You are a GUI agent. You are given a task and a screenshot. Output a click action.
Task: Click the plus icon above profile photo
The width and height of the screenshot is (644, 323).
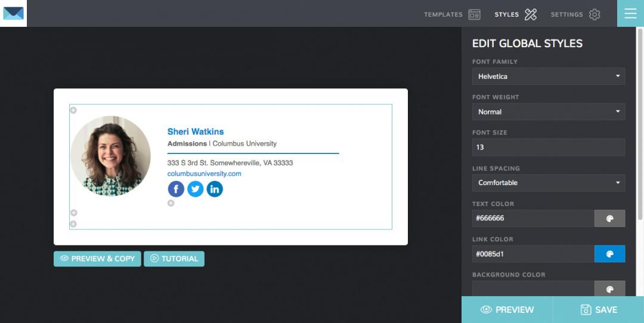(x=73, y=110)
